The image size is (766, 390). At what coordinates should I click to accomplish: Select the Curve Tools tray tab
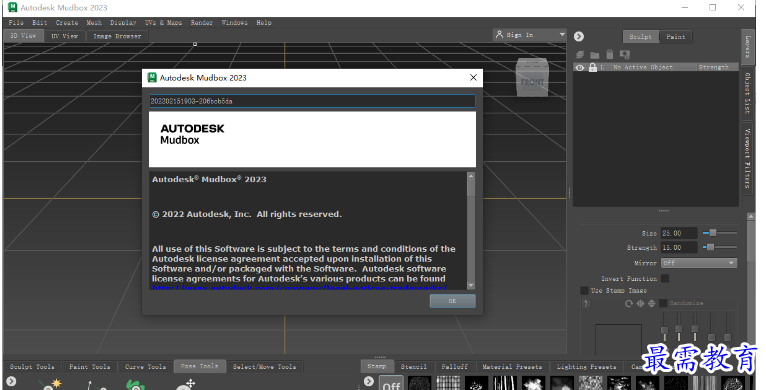point(146,367)
